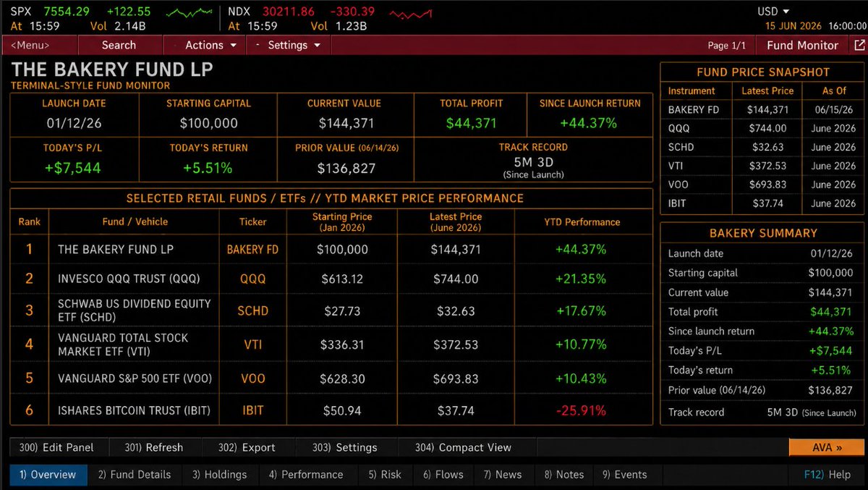Select the 8) Notes tab

pos(564,475)
